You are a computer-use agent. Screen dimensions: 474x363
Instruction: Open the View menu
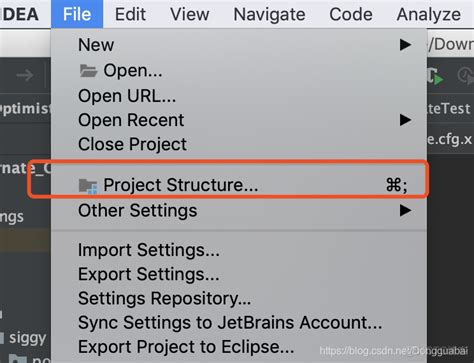190,14
